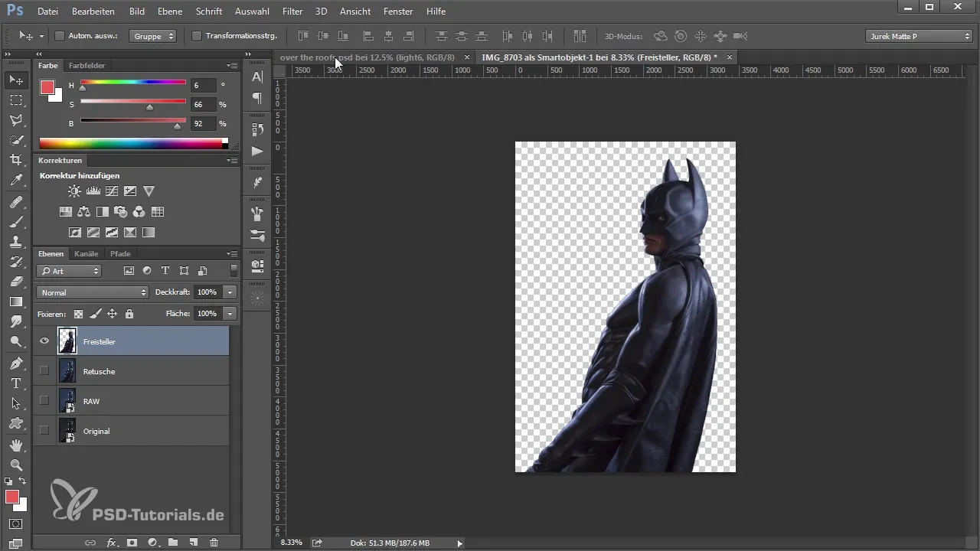This screenshot has height=551, width=980.
Task: Click the saturation value field
Action: point(203,104)
